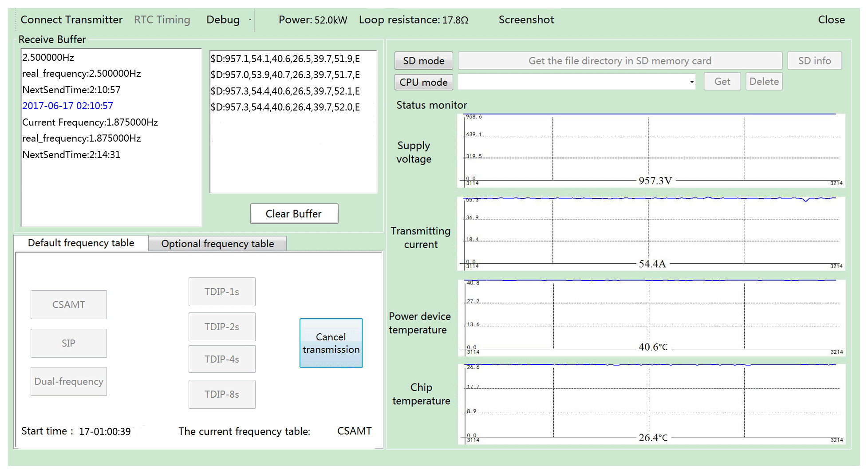Click the SD mode button
868x474 pixels.
(423, 61)
